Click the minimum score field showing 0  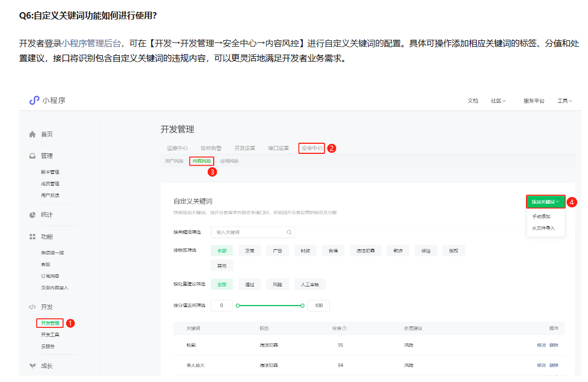pos(222,306)
